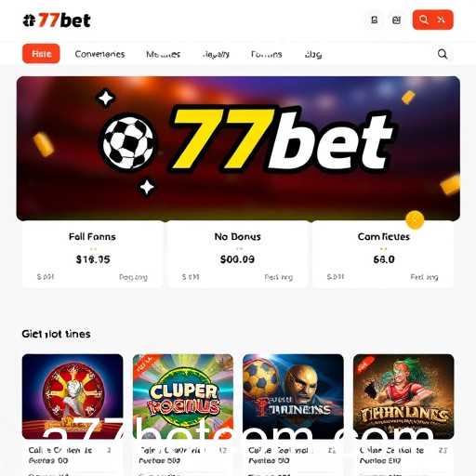Image resolution: width=476 pixels, height=476 pixels.
Task: Open the search magnifier in navigation bar
Action: 443,54
